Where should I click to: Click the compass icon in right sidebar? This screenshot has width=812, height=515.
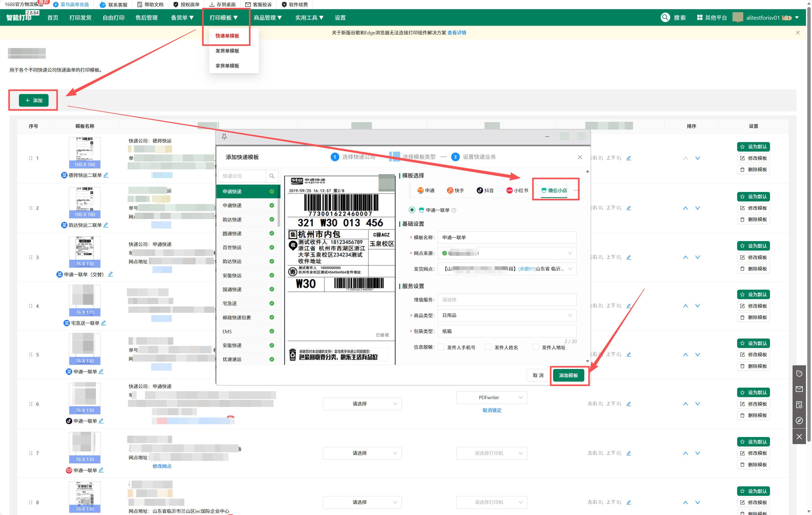pyautogui.click(x=799, y=420)
